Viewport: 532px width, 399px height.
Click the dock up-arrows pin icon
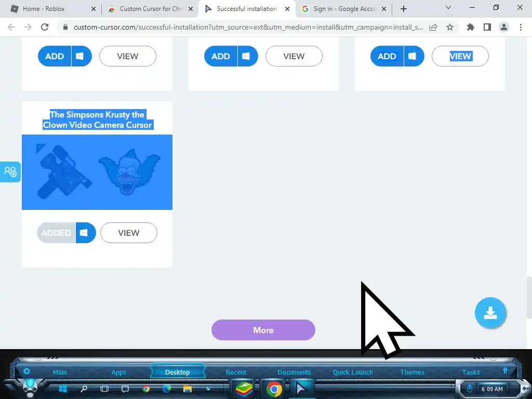505,370
